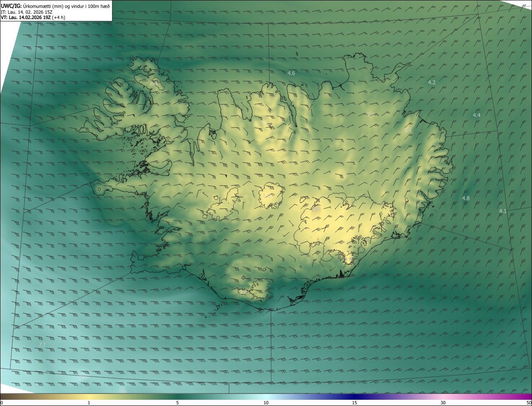Select the VT: 14.02.2026 19Z valid-time line

33,17
